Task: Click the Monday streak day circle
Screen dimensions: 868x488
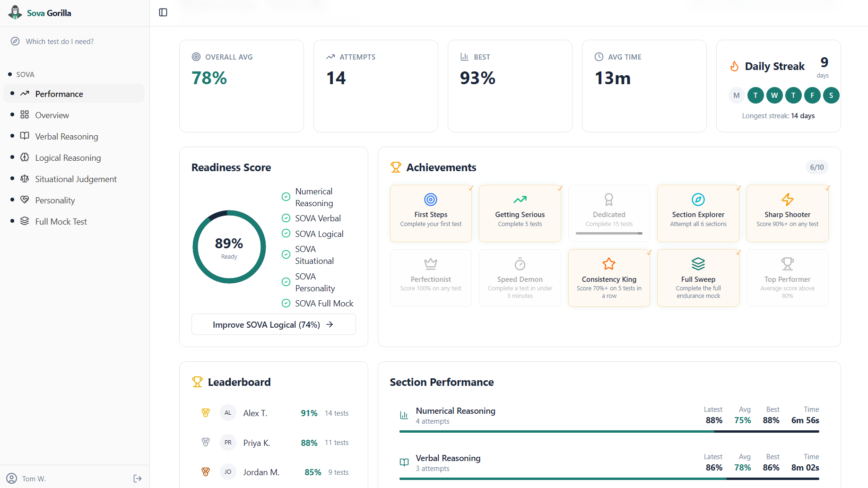Action: (737, 95)
